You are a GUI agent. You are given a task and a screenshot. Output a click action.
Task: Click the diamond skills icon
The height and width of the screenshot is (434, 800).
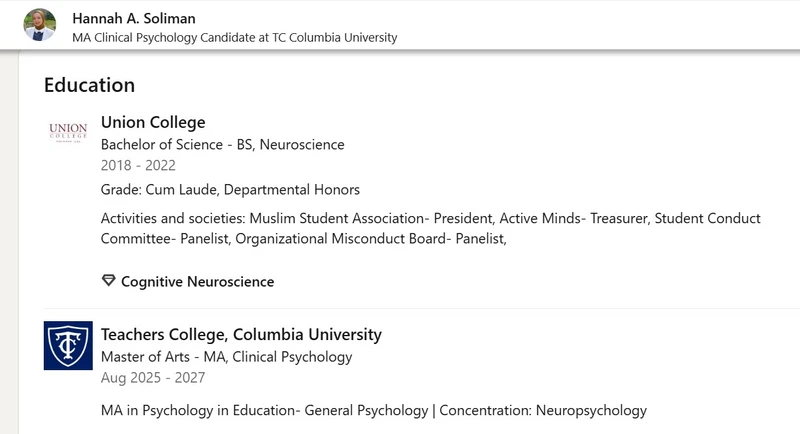[x=109, y=281]
